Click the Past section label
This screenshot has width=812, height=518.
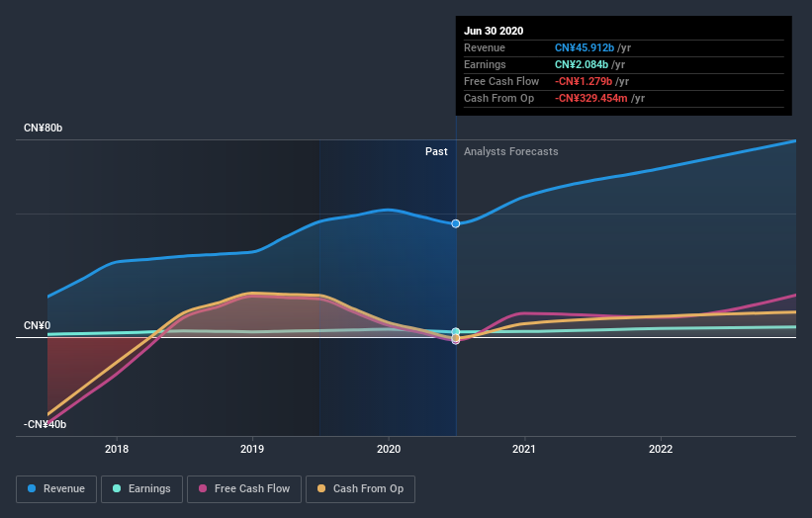(436, 151)
